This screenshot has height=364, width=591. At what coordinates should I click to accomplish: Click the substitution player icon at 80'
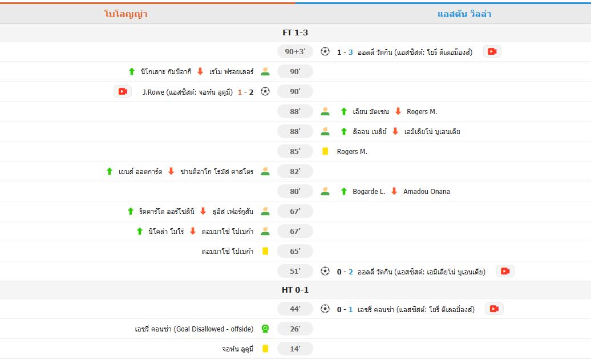pyautogui.click(x=325, y=191)
